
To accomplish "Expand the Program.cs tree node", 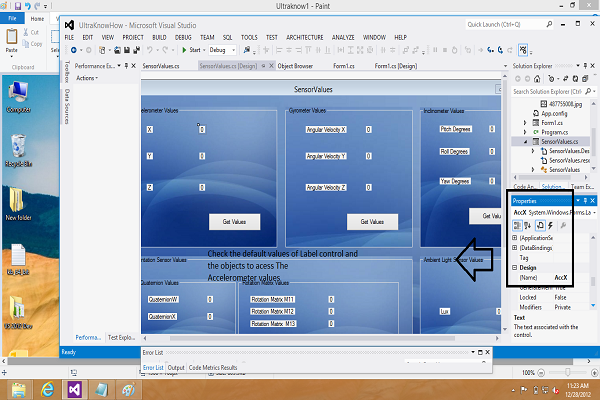I will 525,132.
